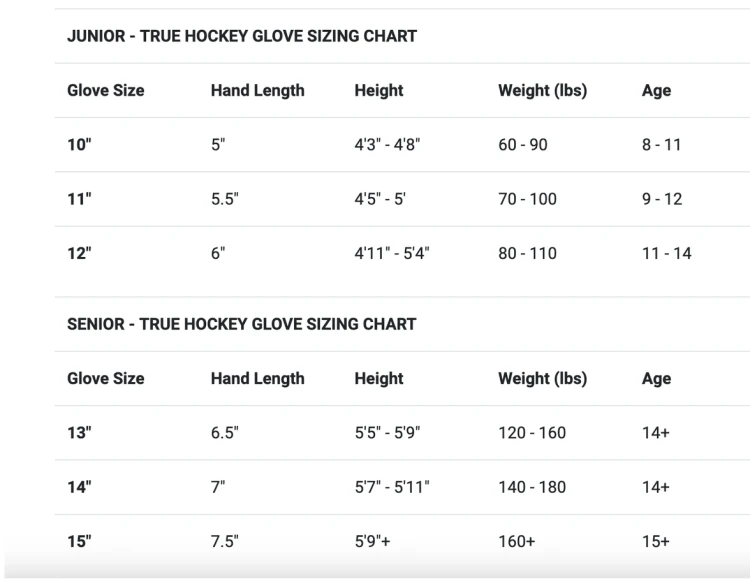Click the 4'3" - 4'8" height cell
This screenshot has width=750, height=579.
point(387,145)
